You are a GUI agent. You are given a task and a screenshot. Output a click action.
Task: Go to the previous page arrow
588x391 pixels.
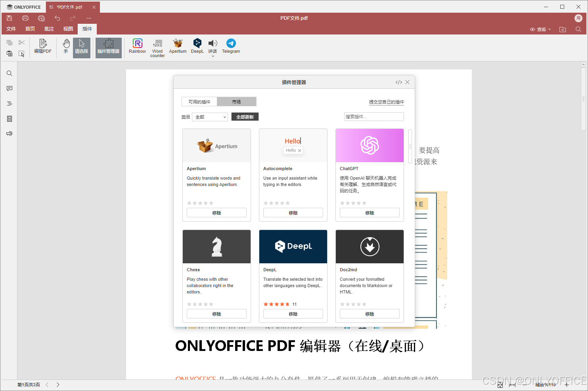click(x=47, y=385)
